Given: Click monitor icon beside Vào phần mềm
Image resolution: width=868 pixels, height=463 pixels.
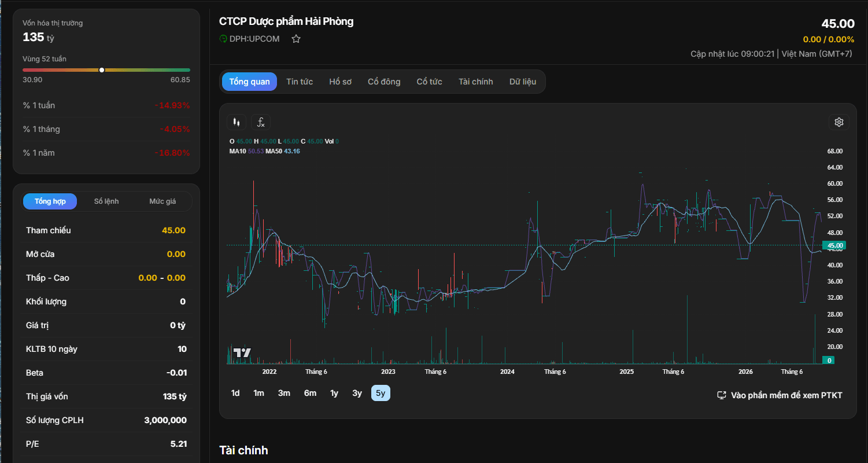Looking at the screenshot, I should point(722,395).
